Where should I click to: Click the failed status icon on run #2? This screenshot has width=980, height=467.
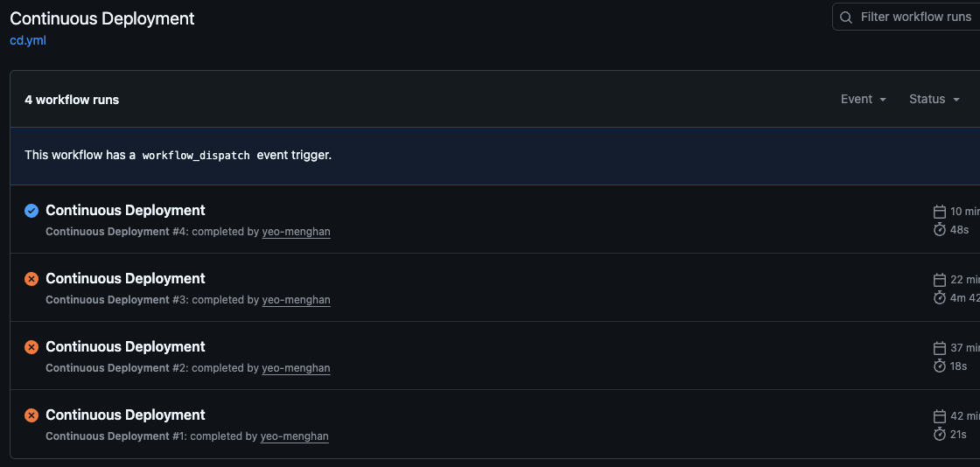pyautogui.click(x=31, y=347)
